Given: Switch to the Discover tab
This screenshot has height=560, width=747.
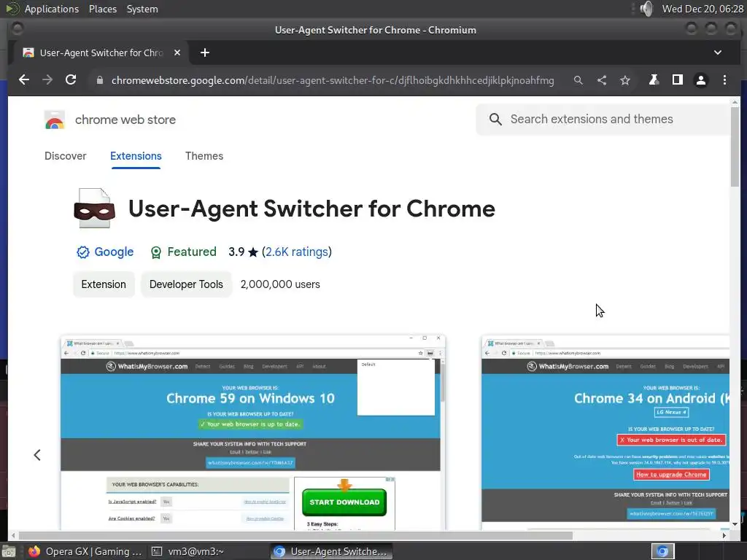Looking at the screenshot, I should point(65,156).
